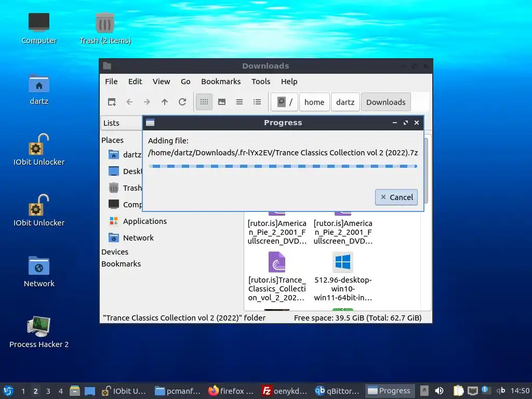The image size is (532, 399).
Task: Select the Trance_Classics_Collection torrent file
Action: pos(277,276)
